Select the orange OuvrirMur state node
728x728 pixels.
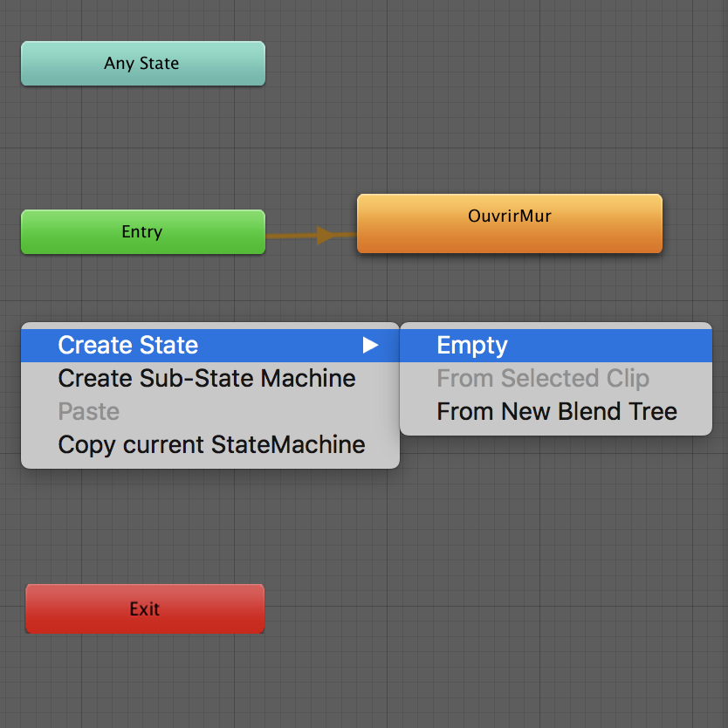(509, 223)
